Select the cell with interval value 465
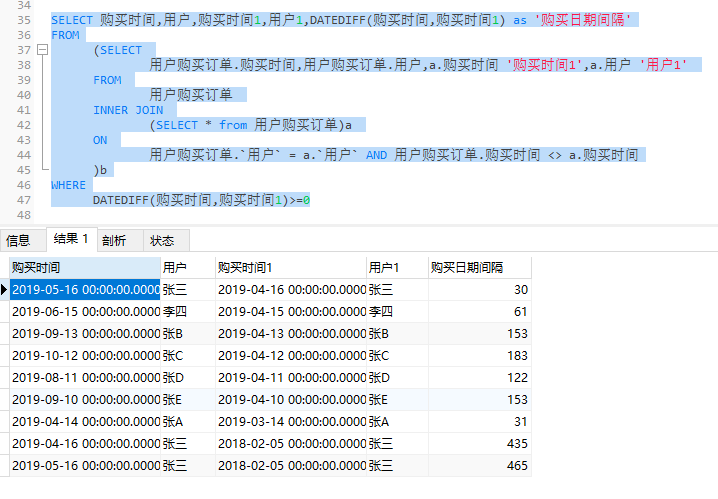The image size is (718, 499). pos(478,465)
